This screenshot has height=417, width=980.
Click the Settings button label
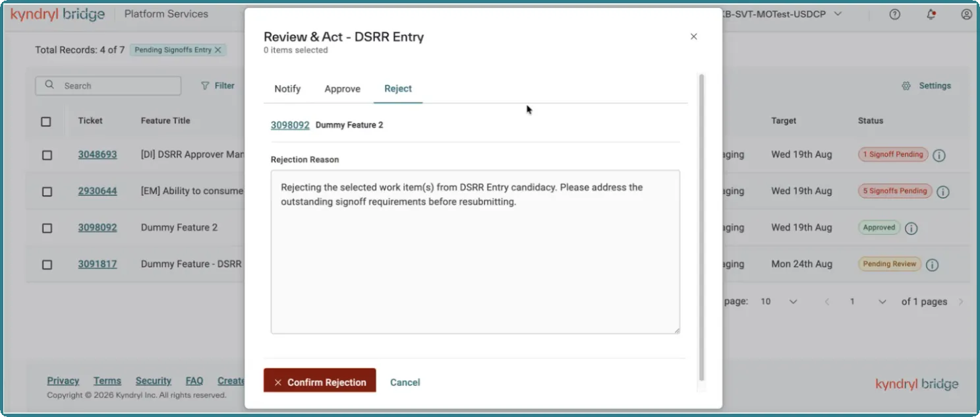coord(935,86)
